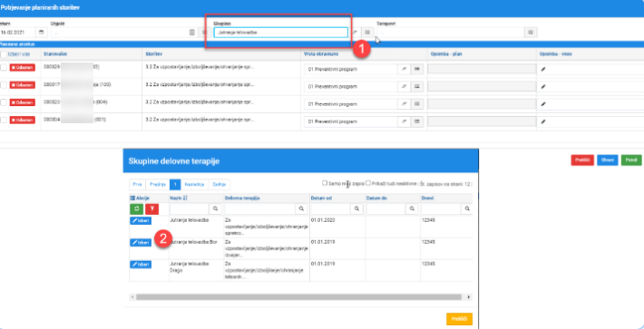This screenshot has width=644, height=329.
Task: Open the calendar picker beside date 16.02.2021
Action: (x=42, y=32)
